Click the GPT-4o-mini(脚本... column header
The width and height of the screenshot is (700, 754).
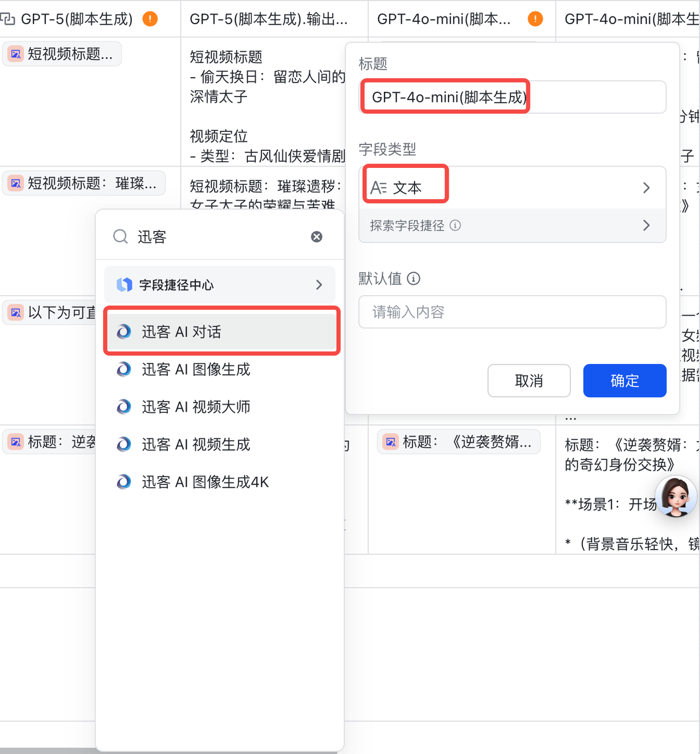pyautogui.click(x=462, y=19)
